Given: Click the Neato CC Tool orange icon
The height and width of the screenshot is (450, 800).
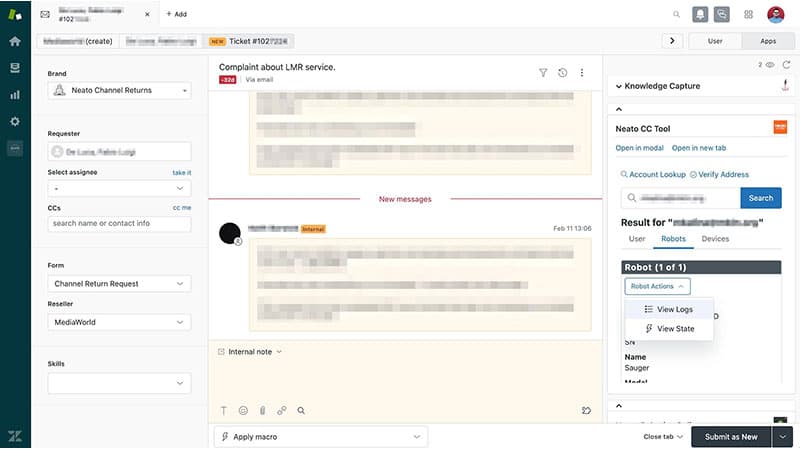Looking at the screenshot, I should pos(780,127).
